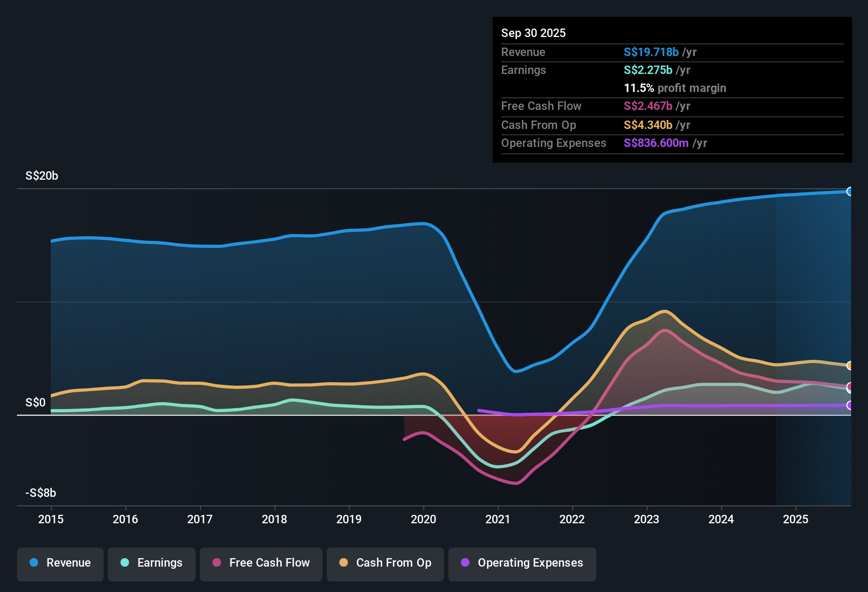Click the blue Revenue legend dot

click(x=33, y=563)
